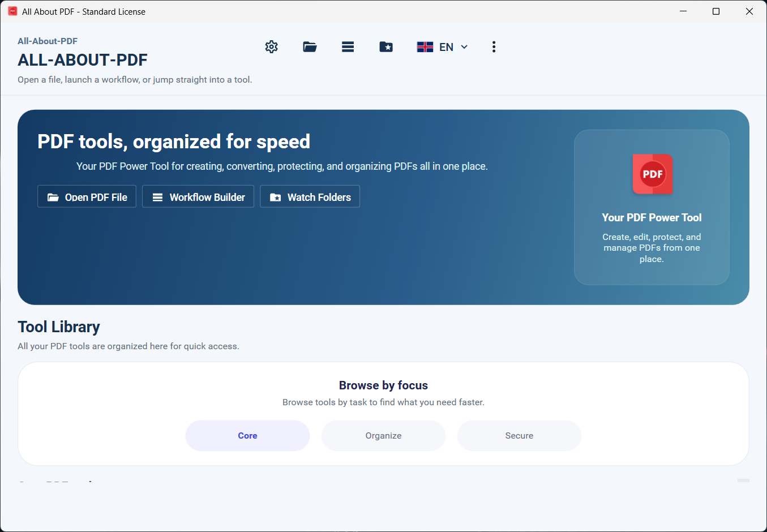Click the red PDF logo tile
Image resolution: width=767 pixels, height=532 pixels.
tap(652, 174)
